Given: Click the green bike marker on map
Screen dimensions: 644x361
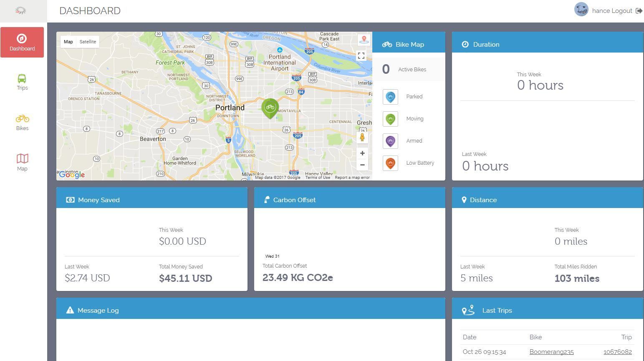Looking at the screenshot, I should pos(270,108).
